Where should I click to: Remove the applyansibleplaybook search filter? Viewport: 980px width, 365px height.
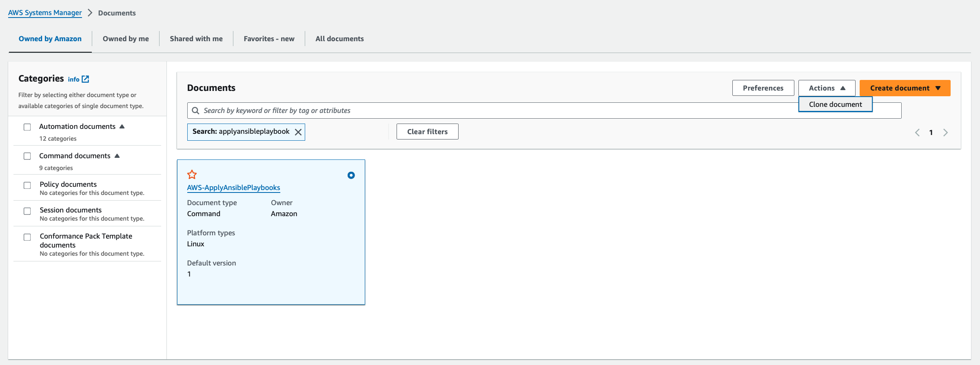[298, 132]
